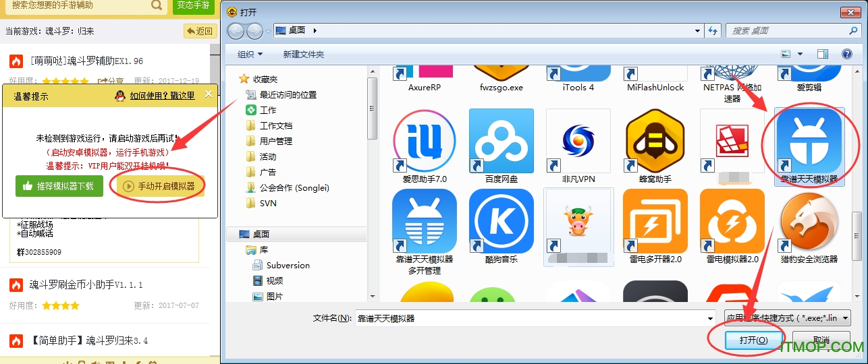Open the SVN folder in sidebar

tap(261, 203)
